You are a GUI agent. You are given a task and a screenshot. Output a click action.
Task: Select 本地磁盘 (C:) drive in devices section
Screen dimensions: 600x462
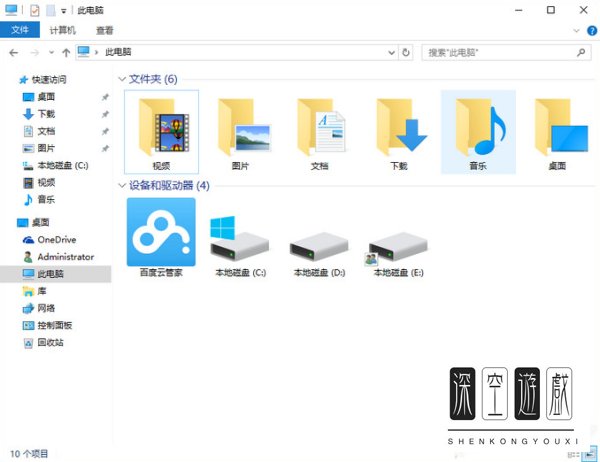241,247
